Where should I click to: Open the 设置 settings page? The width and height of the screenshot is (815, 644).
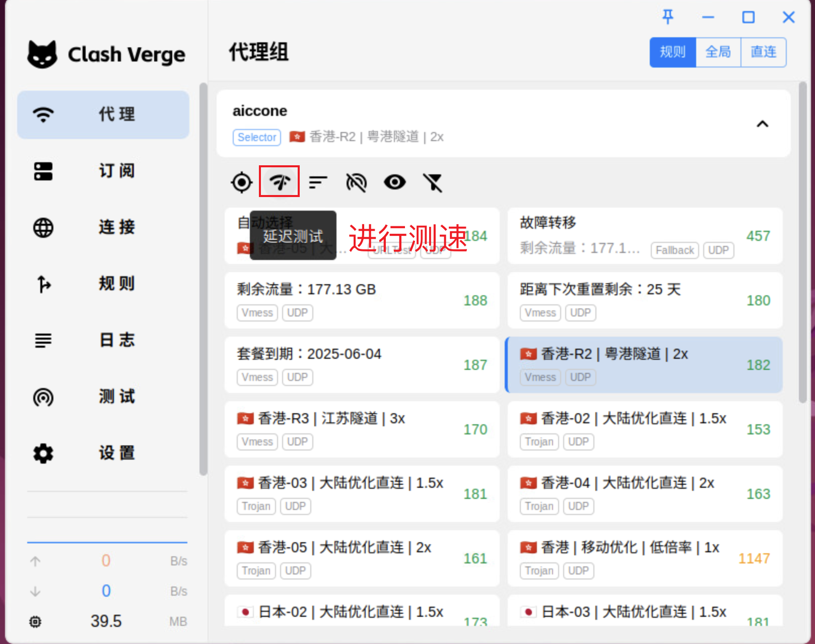(103, 454)
